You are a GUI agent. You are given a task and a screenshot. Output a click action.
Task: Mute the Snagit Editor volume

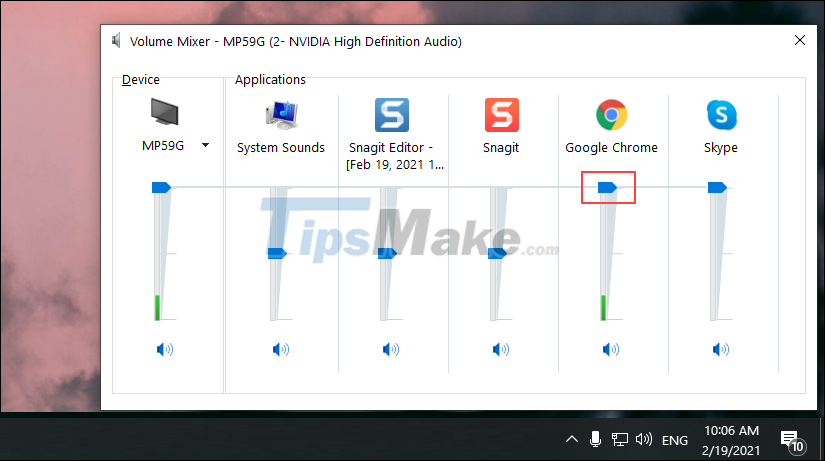tap(391, 349)
